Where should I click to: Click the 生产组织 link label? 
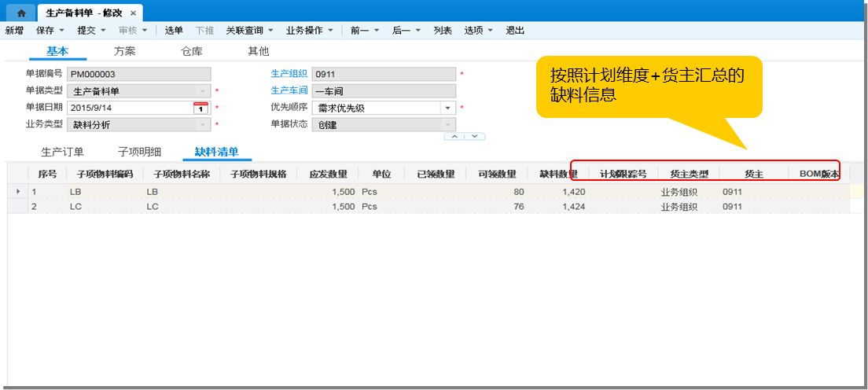(x=289, y=74)
